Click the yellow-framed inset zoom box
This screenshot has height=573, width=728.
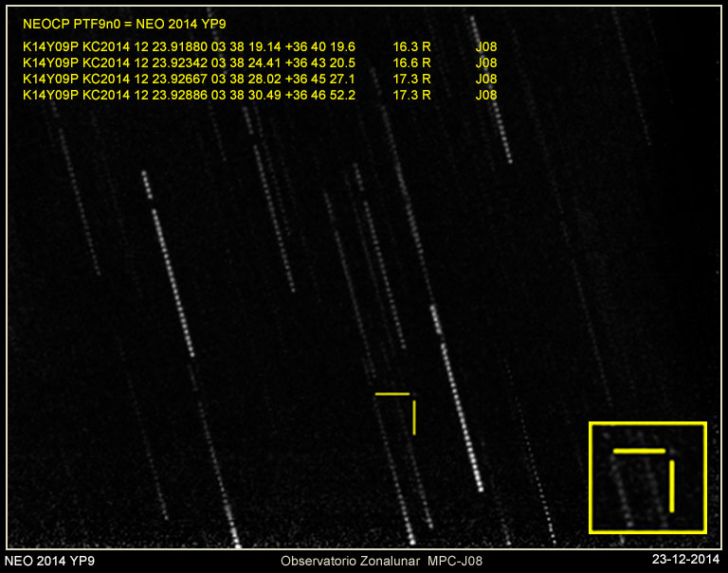click(648, 478)
